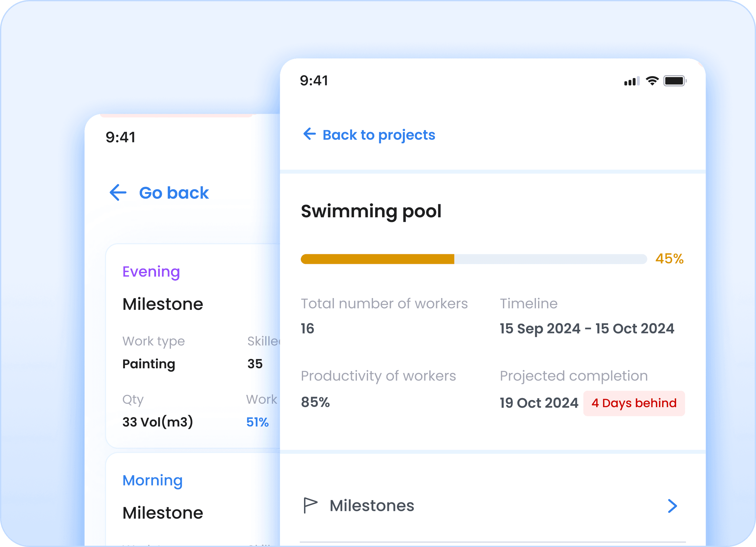This screenshot has height=547, width=756.
Task: Click the Wi-Fi status icon
Action: (x=652, y=81)
